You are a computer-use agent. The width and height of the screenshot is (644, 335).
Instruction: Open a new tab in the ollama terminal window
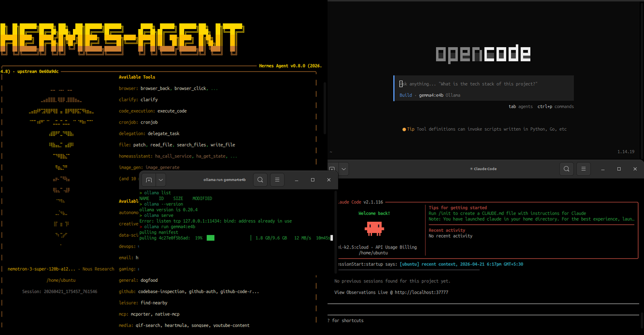pos(149,180)
